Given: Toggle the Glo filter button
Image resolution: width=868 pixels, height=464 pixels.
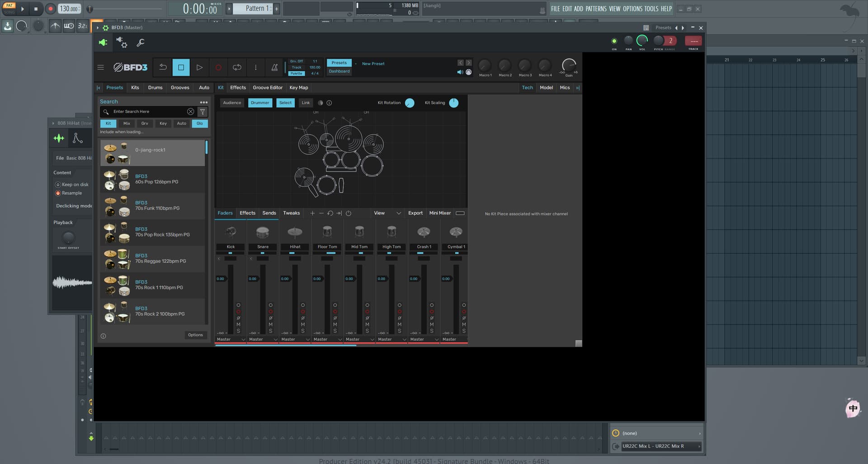Looking at the screenshot, I should (200, 123).
